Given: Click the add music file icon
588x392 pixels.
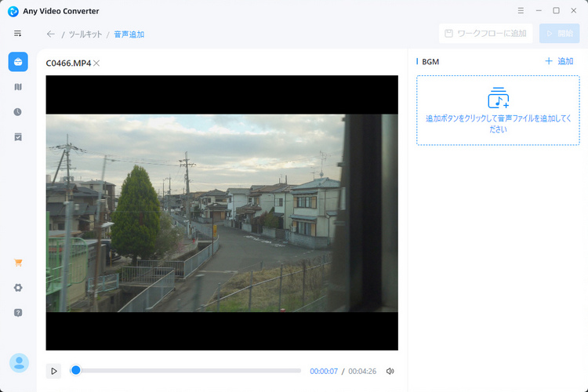Looking at the screenshot, I should [x=499, y=97].
